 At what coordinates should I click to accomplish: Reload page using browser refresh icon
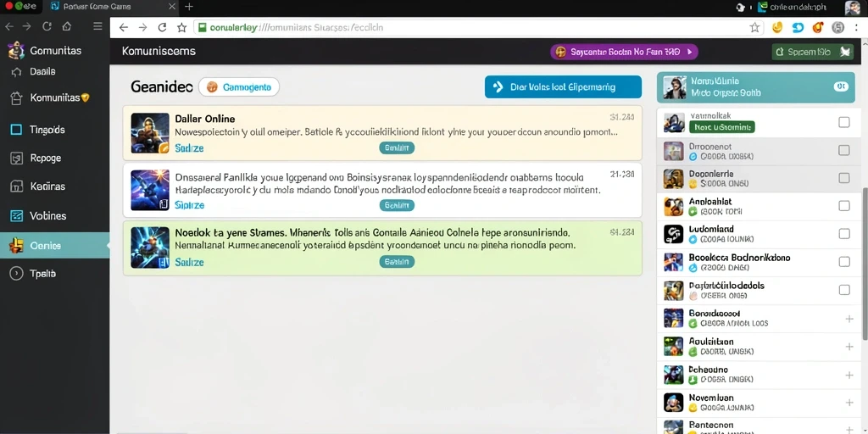(162, 28)
